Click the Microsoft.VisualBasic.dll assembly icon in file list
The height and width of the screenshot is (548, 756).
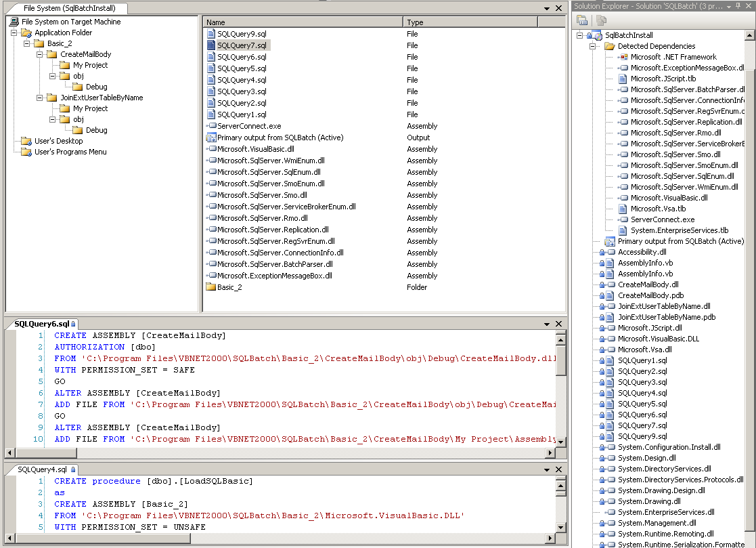click(x=211, y=149)
